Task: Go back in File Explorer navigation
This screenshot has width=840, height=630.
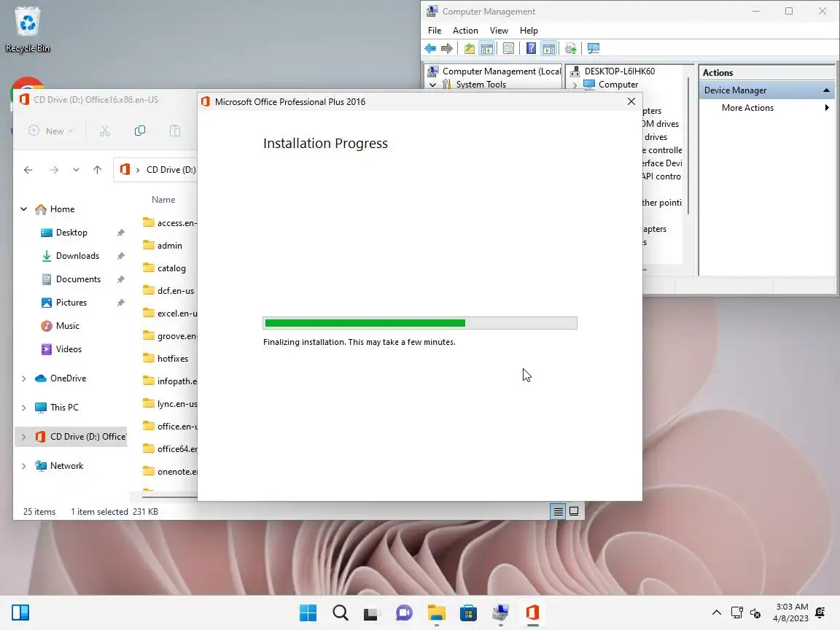Action: [28, 170]
